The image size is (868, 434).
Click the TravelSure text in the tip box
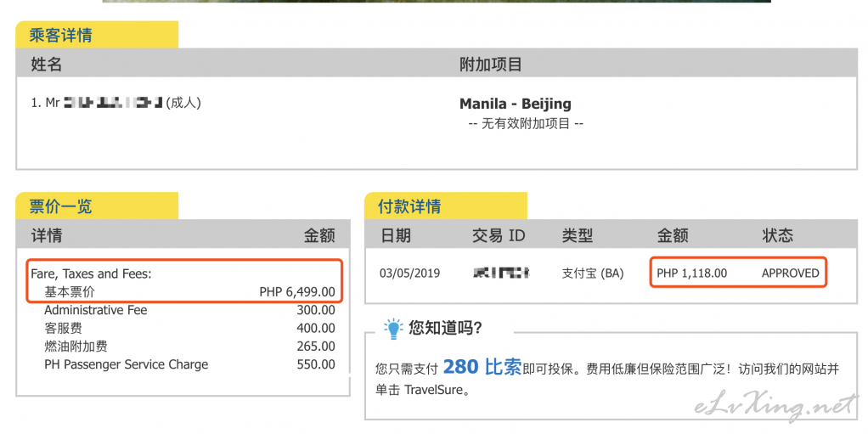[x=433, y=389]
